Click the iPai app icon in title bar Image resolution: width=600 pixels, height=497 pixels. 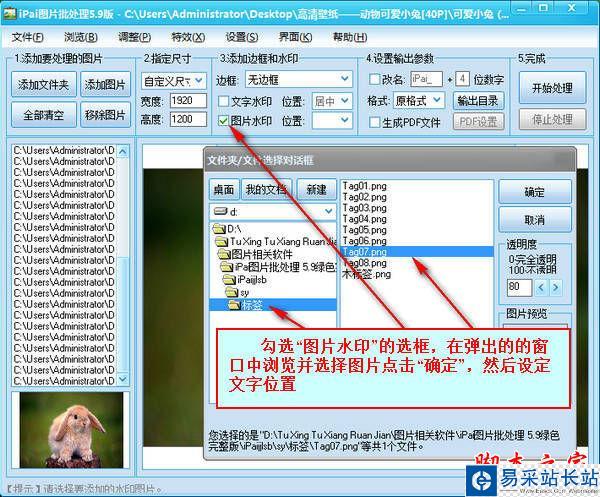click(x=10, y=14)
